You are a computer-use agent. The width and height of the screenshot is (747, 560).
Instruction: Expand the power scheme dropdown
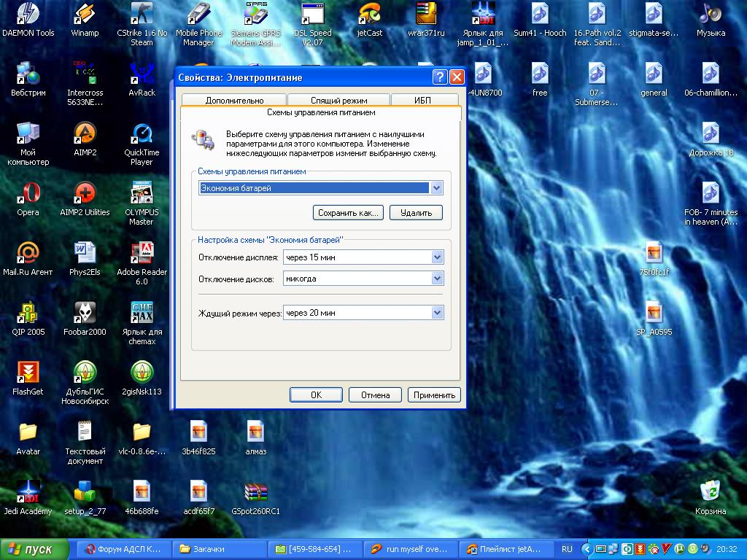[x=436, y=188]
